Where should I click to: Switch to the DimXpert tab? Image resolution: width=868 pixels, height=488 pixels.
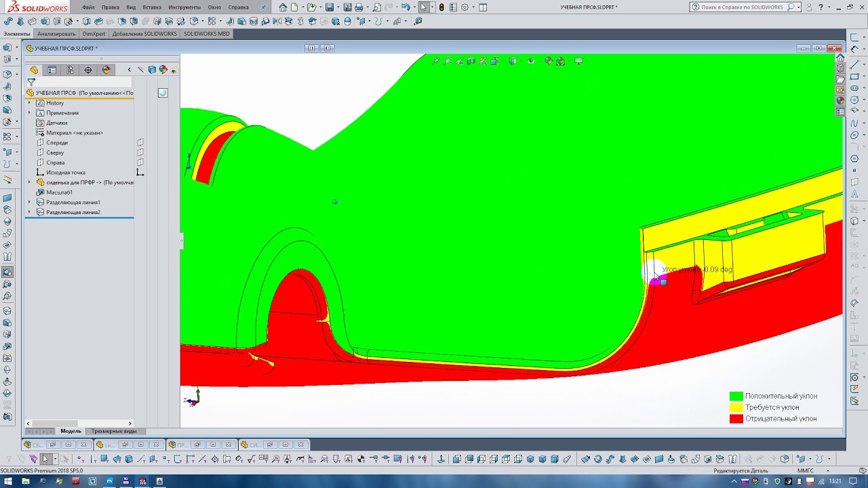point(95,33)
